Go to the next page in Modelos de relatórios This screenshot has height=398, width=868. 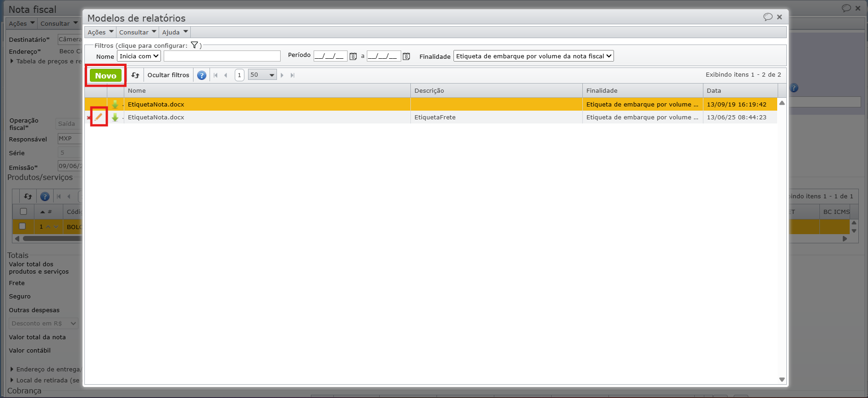[x=282, y=75]
